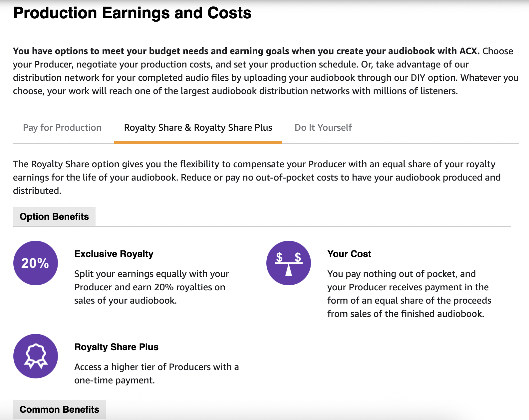Click text about paying nothing out of pocket

pos(409,294)
